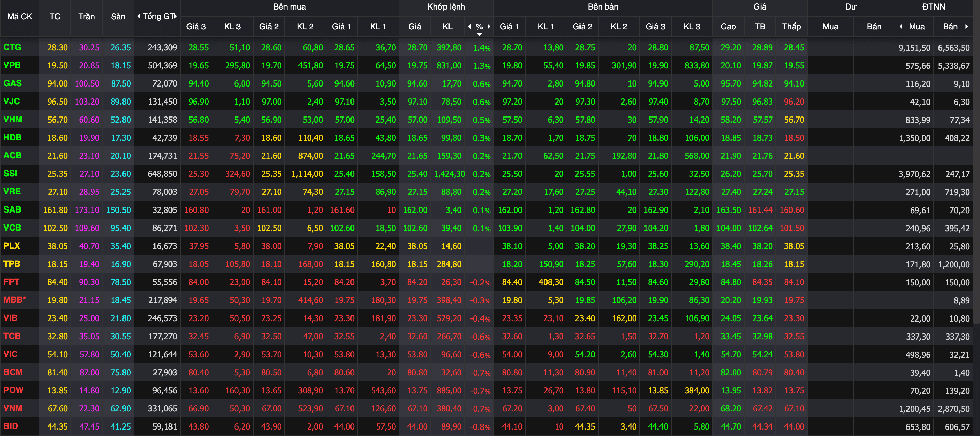Click POW bid volume 543,60
Screen dimensions: 980x436
[383, 391]
